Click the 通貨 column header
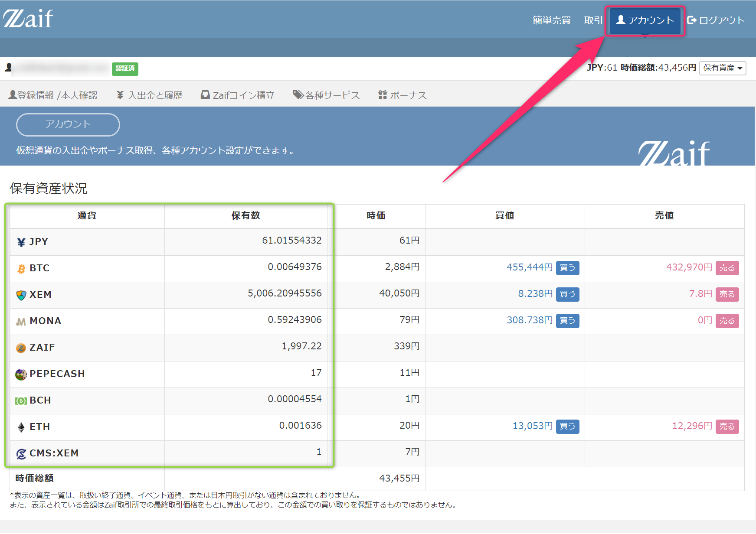This screenshot has height=534, width=756. click(87, 216)
